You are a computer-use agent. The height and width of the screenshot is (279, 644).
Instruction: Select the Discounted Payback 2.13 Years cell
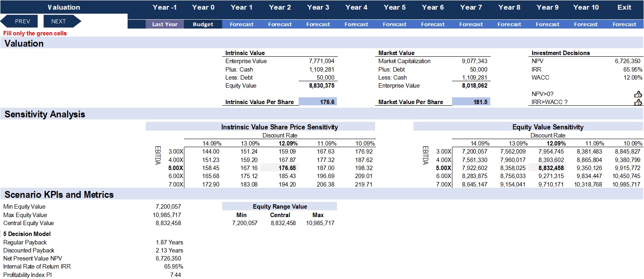tap(169, 250)
